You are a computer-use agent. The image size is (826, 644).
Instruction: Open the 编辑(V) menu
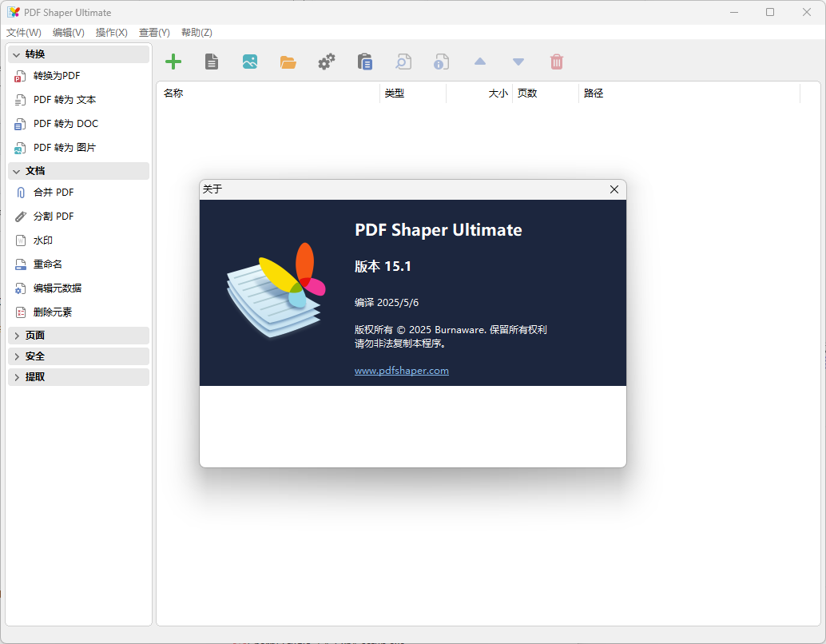69,33
